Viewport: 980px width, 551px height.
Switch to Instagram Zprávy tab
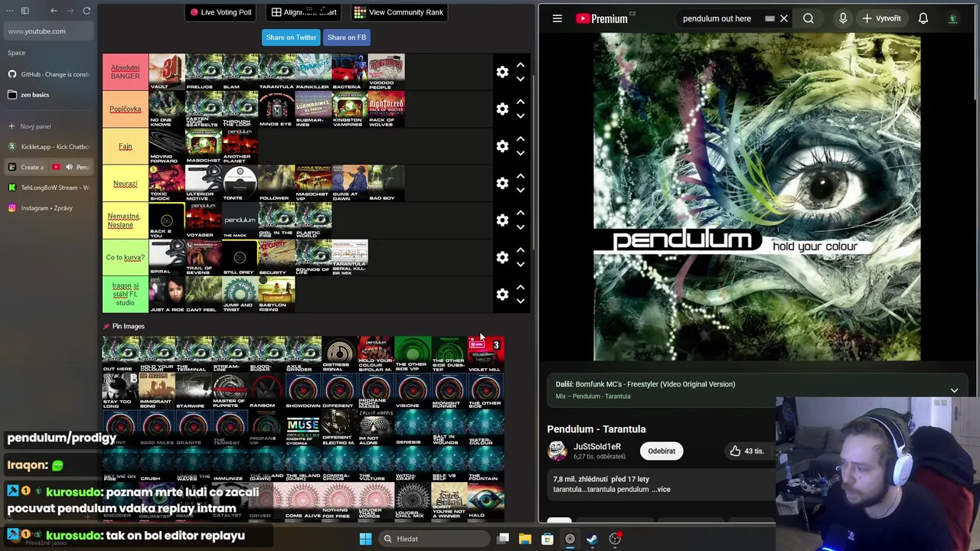(48, 208)
